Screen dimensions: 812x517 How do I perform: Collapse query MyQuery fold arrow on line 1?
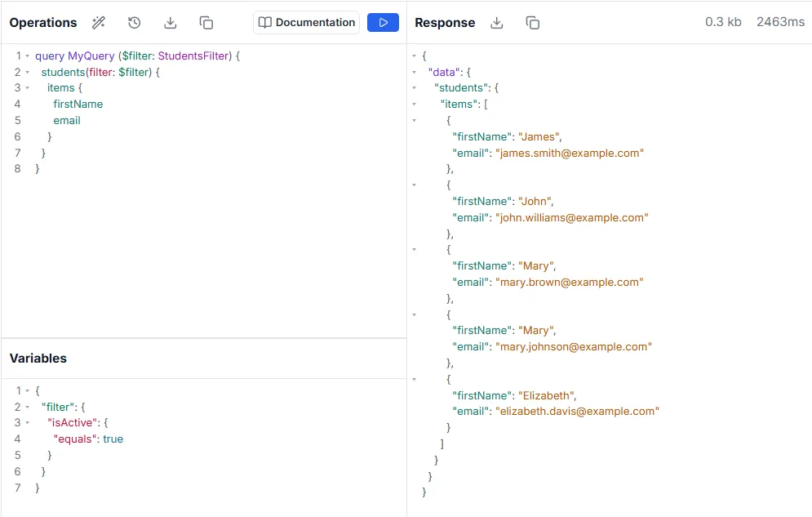[x=27, y=56]
